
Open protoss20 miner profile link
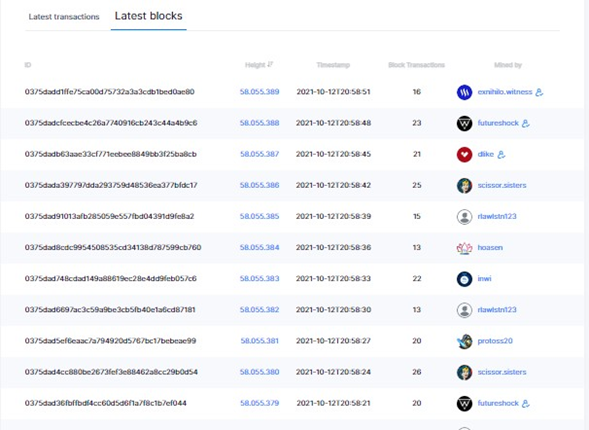pyautogui.click(x=495, y=341)
